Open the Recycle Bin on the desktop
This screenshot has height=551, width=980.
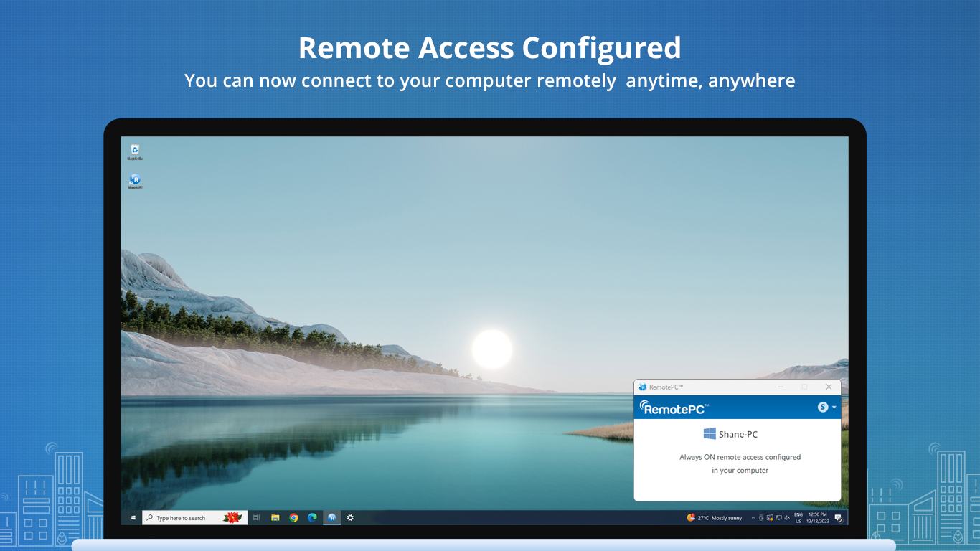[x=136, y=149]
